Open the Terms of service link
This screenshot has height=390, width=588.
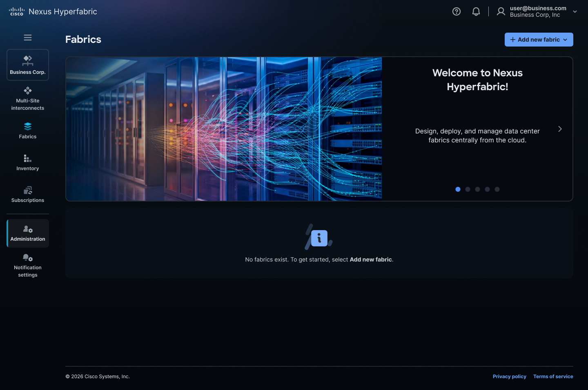(553, 377)
